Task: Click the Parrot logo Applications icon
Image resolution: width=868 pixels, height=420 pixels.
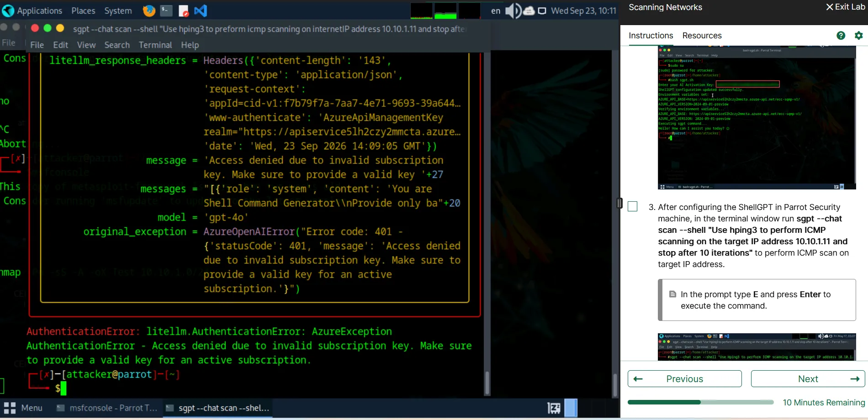Action: 8,10
